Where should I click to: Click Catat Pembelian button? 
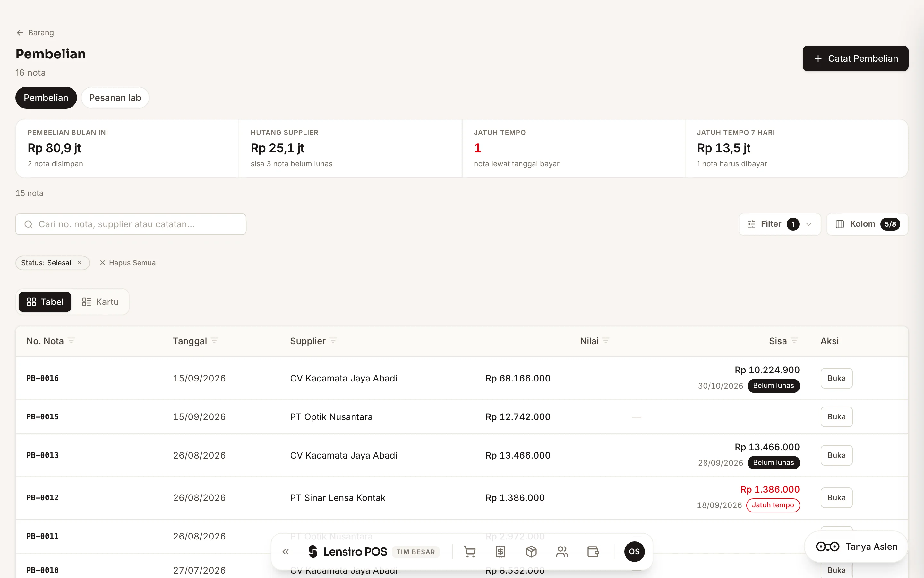pyautogui.click(x=855, y=58)
